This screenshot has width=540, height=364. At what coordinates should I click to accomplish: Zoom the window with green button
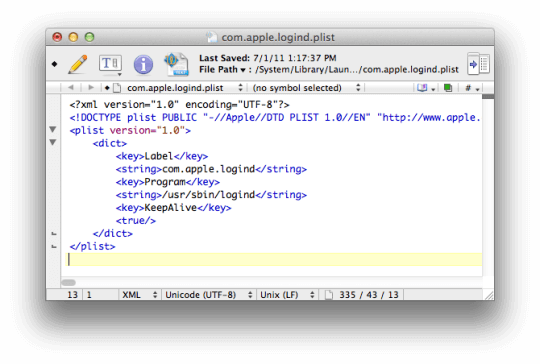[90, 37]
